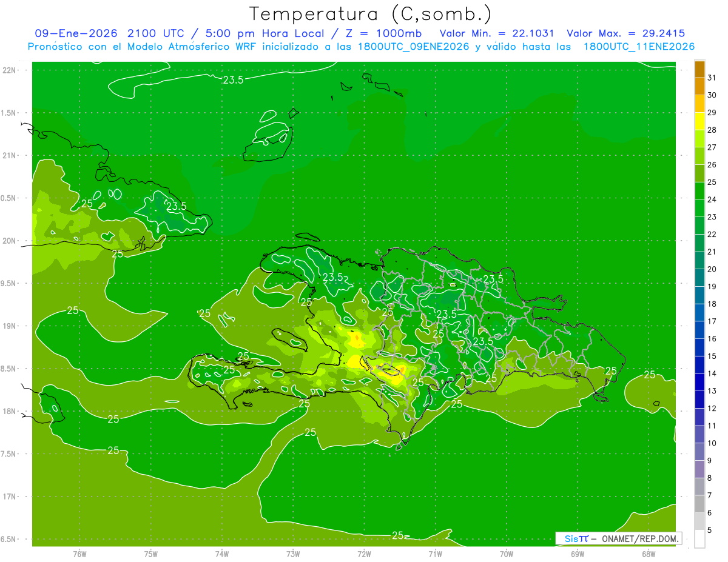Click the longitude label "72W"
Image resolution: width=728 pixels, height=562 pixels.
click(364, 554)
